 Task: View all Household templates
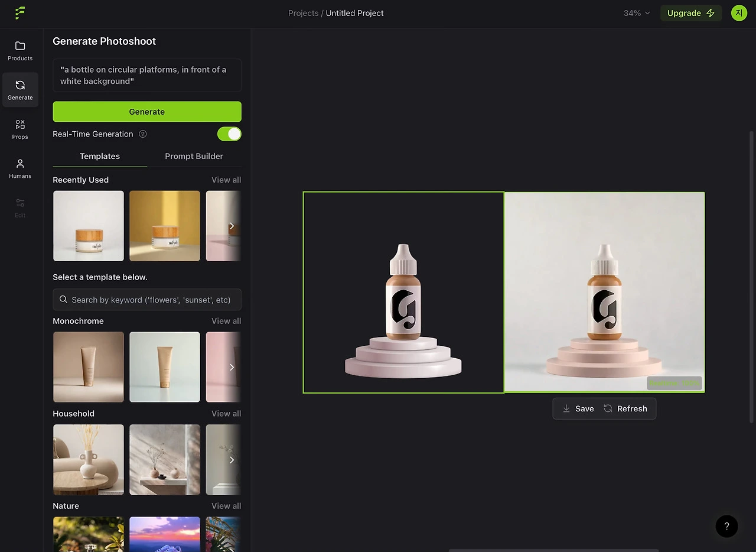(226, 414)
